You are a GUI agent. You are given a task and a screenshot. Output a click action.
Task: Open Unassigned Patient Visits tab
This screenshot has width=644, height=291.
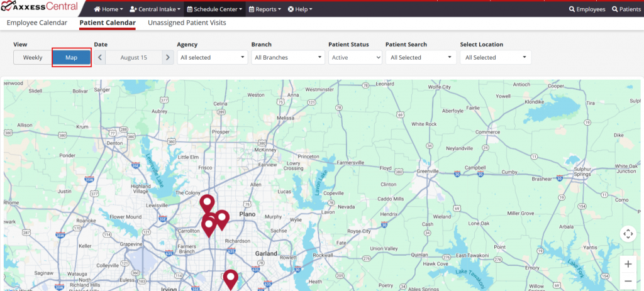[x=187, y=23]
